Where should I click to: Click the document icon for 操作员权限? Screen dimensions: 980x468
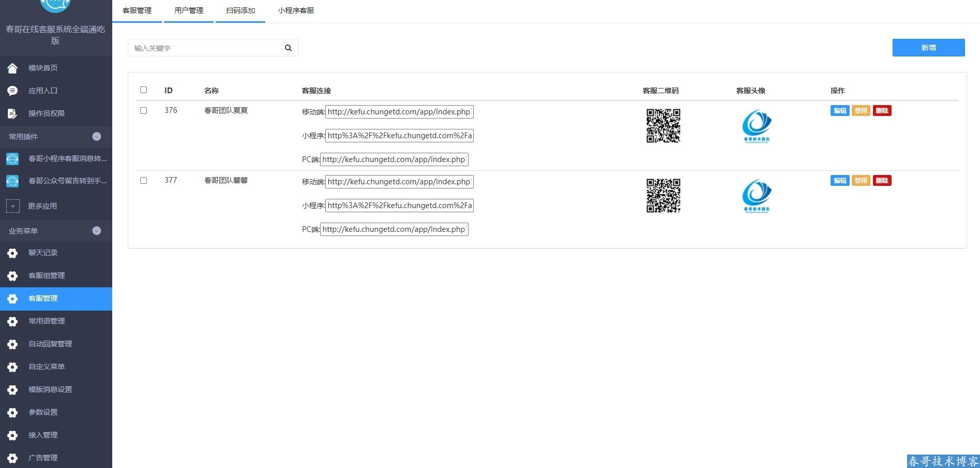pyautogui.click(x=12, y=113)
